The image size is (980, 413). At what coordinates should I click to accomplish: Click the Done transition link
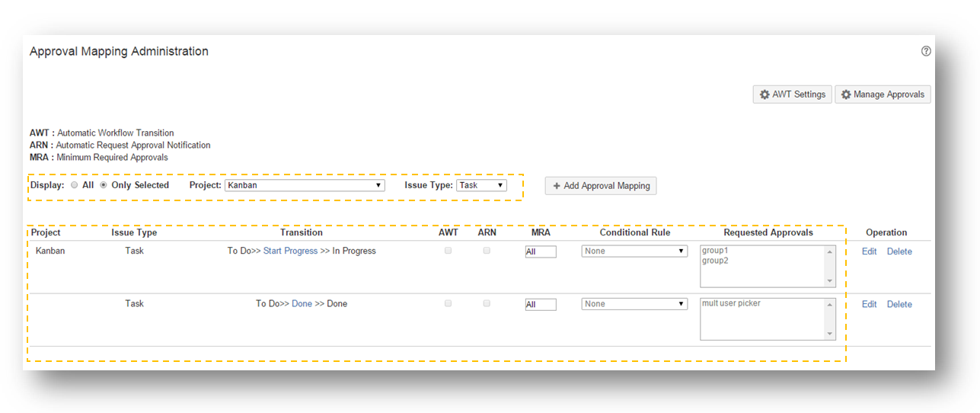[302, 303]
